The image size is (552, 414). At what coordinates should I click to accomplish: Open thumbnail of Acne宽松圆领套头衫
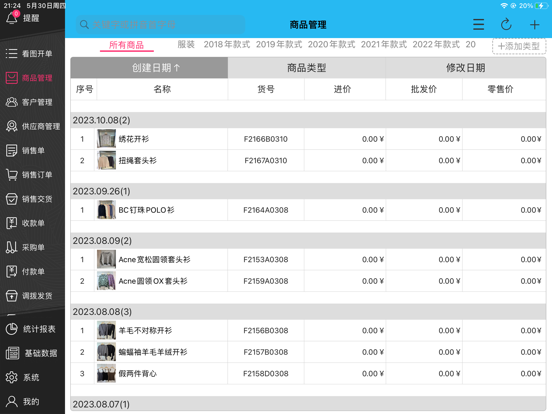106,259
